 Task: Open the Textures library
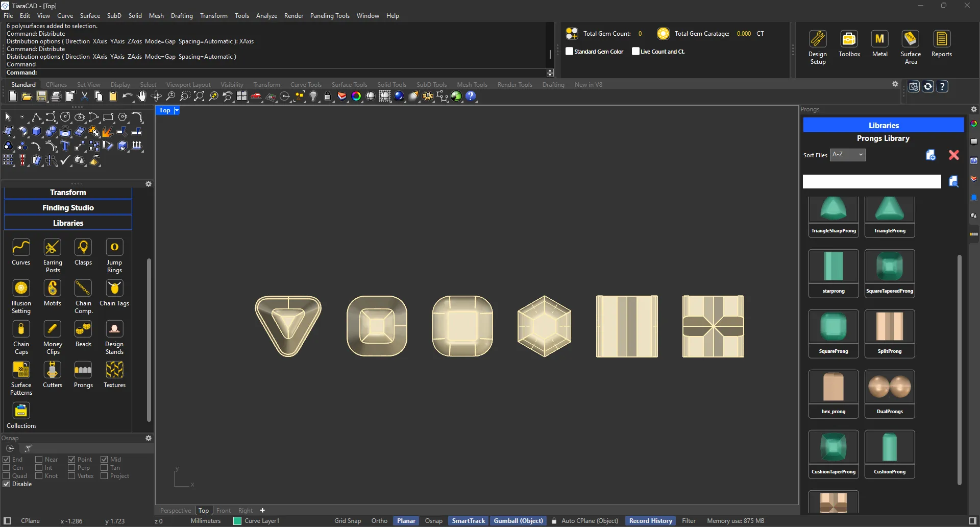pos(114,370)
